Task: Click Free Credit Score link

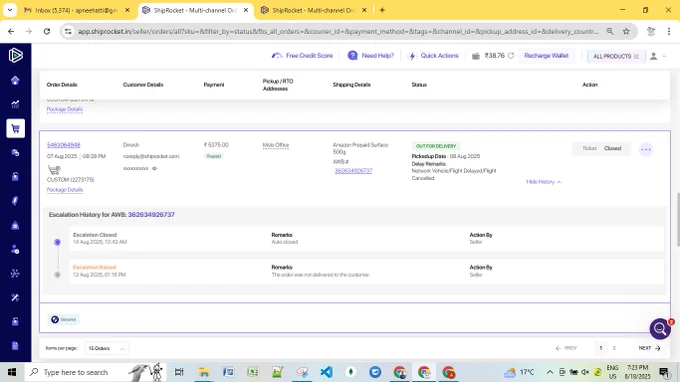Action: pos(302,56)
